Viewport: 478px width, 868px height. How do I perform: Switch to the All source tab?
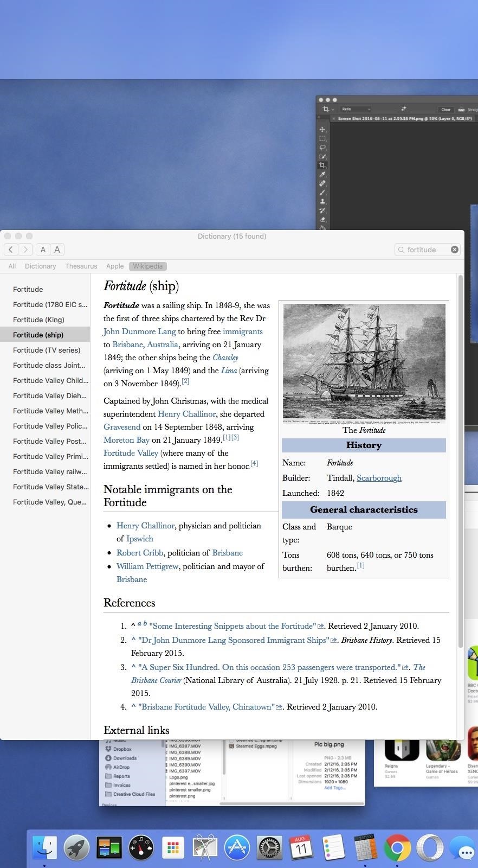coord(12,266)
